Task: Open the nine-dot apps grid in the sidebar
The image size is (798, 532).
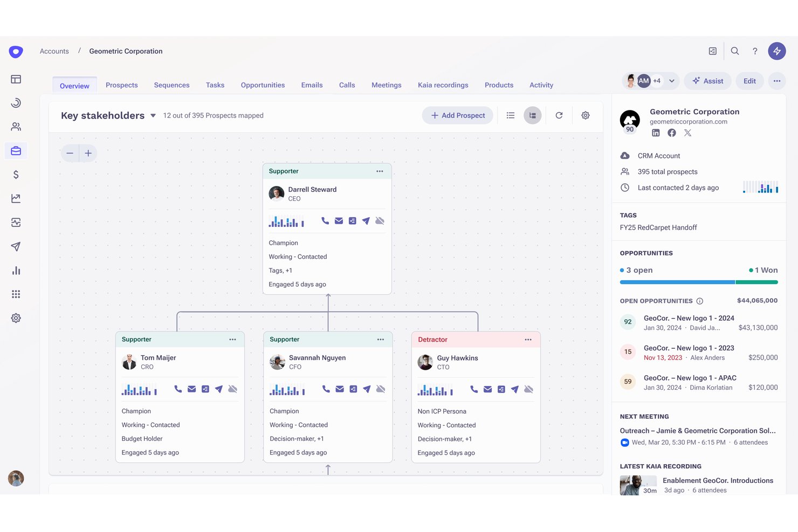Action: click(16, 294)
